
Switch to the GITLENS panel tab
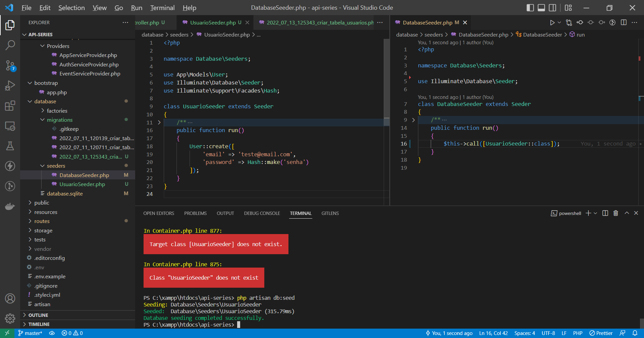pos(330,213)
